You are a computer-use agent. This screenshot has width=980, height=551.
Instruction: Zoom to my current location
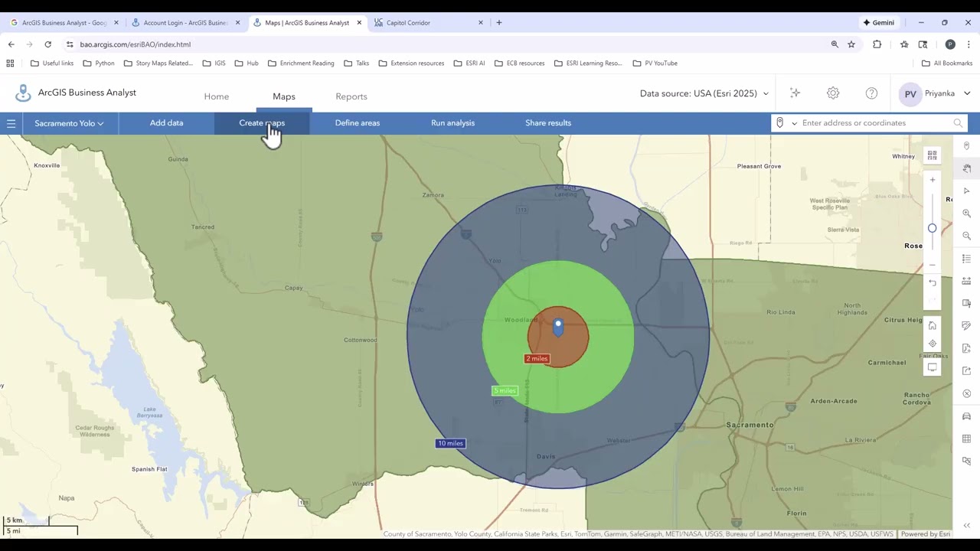tap(932, 344)
